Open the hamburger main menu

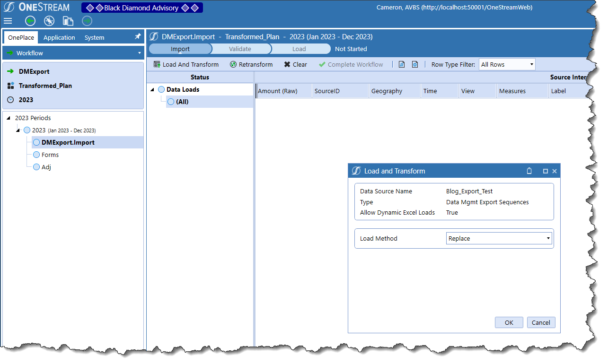(8, 21)
